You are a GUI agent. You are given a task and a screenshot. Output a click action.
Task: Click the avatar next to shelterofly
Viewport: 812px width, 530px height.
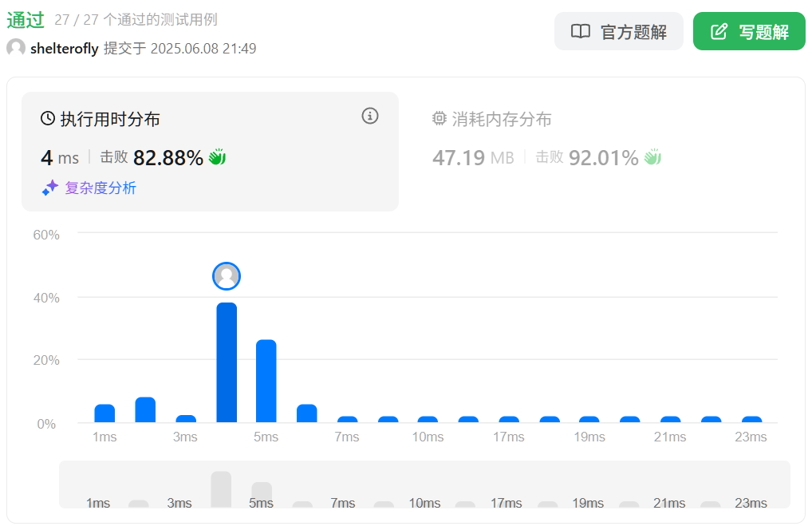click(x=16, y=48)
